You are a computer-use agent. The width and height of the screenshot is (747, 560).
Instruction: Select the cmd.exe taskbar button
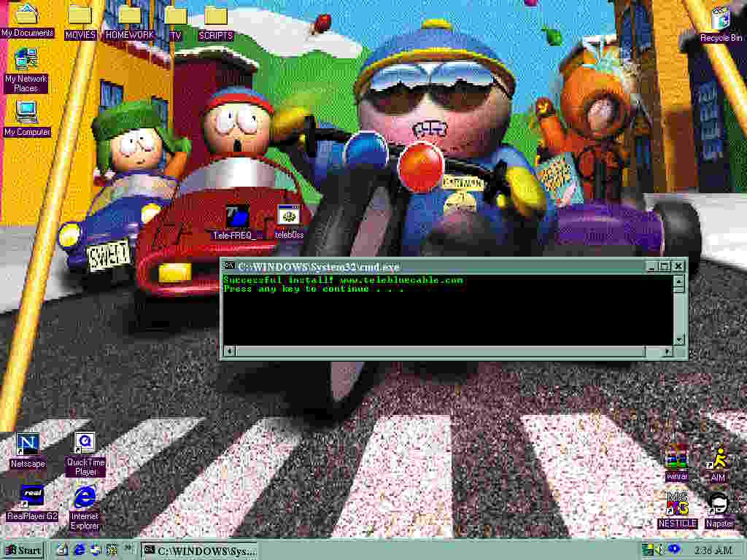coord(200,550)
